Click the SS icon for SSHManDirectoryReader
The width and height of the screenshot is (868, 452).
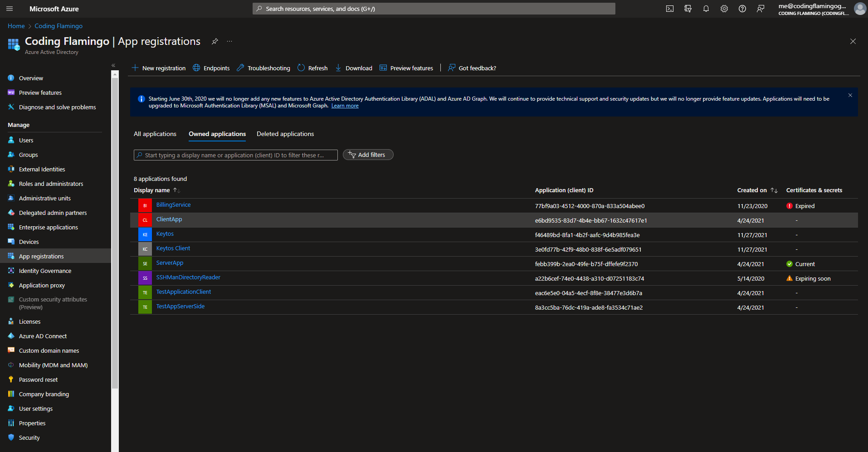pos(145,278)
